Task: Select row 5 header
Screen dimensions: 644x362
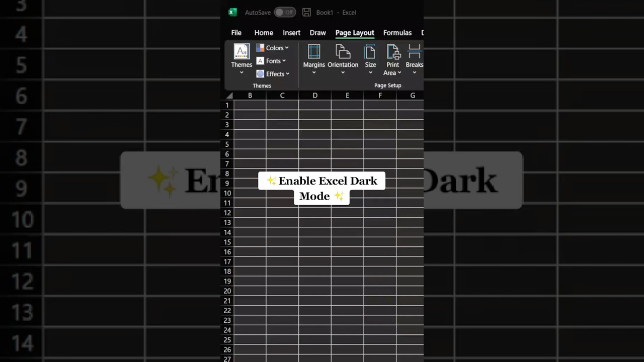Action: click(x=227, y=144)
